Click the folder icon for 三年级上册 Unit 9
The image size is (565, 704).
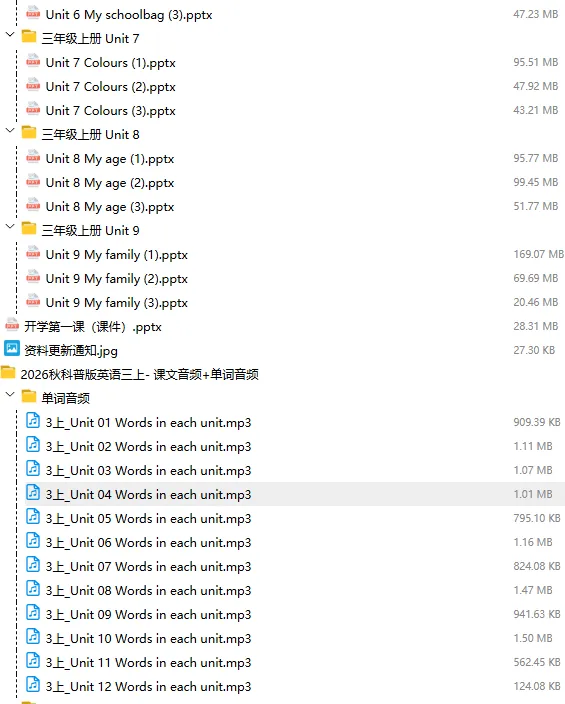click(x=29, y=229)
